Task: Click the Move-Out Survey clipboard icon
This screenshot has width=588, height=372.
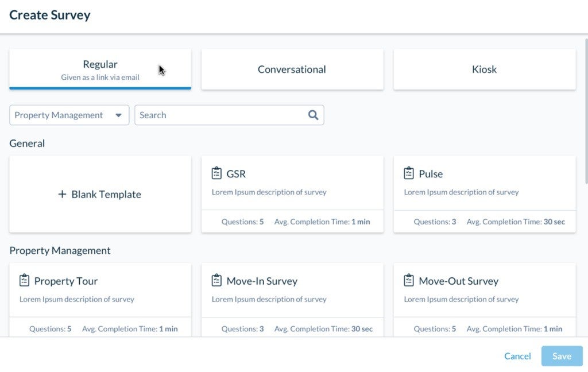Action: pos(409,280)
